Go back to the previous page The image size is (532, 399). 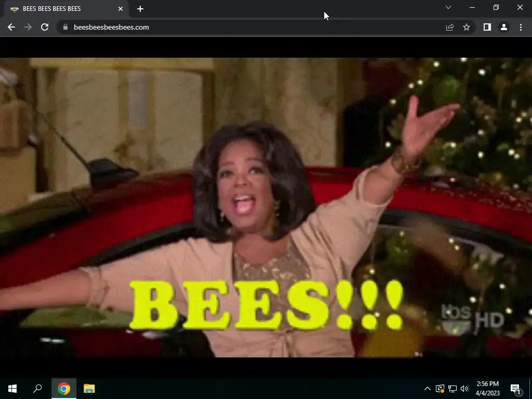tap(11, 27)
